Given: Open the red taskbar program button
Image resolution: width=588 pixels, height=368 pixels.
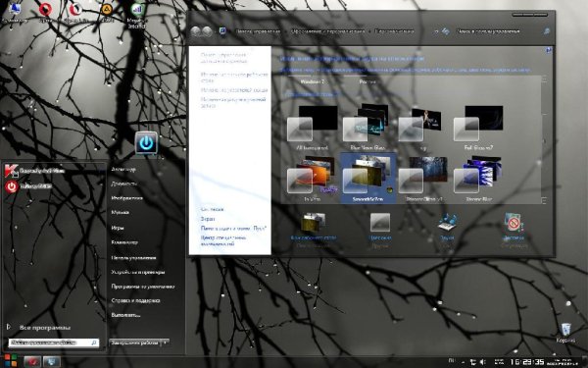Looking at the screenshot, I should pyautogui.click(x=32, y=361).
